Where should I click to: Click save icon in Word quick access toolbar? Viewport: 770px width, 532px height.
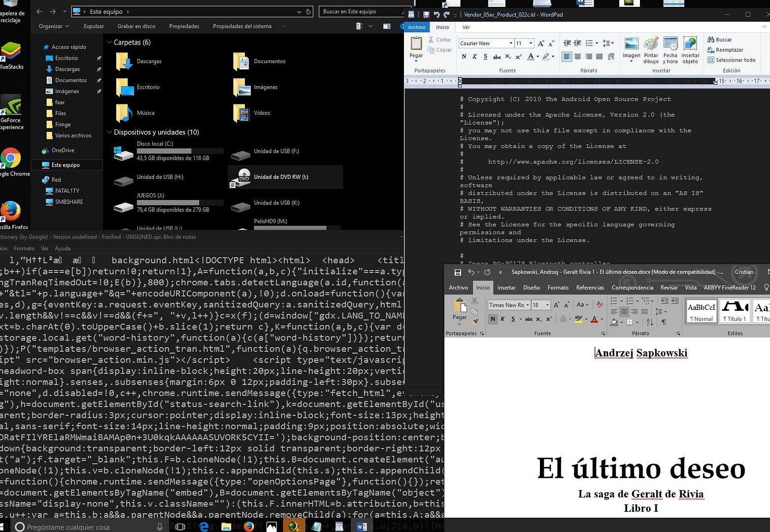(x=458, y=272)
